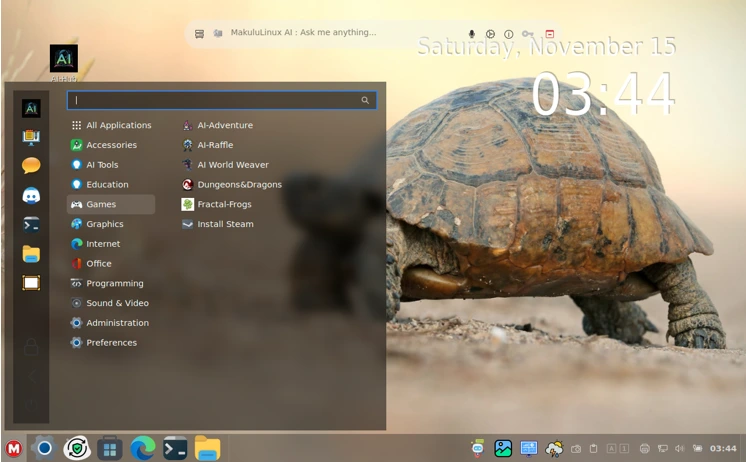The height and width of the screenshot is (462, 746).
Task: Open presentation monitor favorite in sidebar
Action: pos(31,138)
